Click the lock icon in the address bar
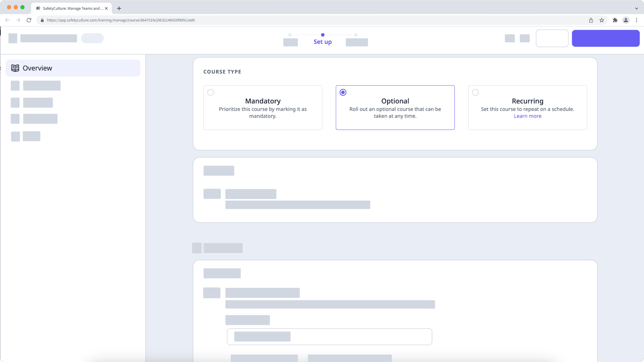Screen dimensions: 644x362 coord(42,20)
